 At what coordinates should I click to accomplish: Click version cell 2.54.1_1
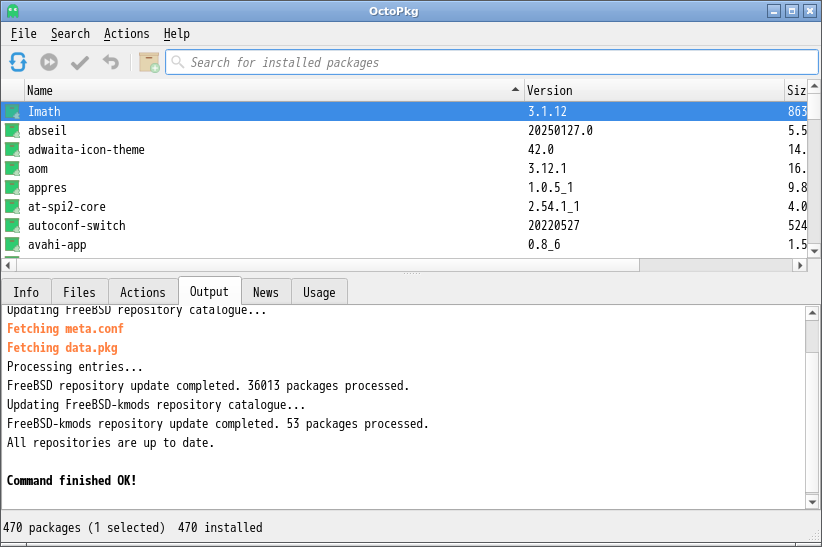click(x=554, y=207)
